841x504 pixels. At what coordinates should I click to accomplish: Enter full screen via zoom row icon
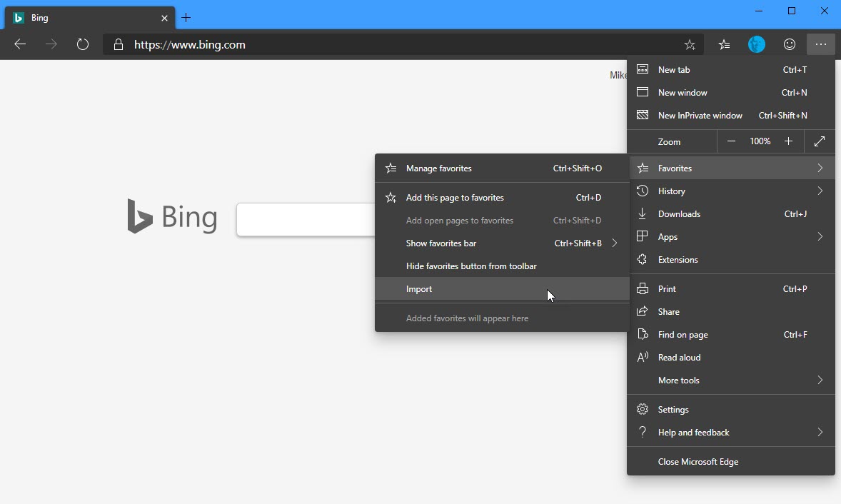point(820,141)
